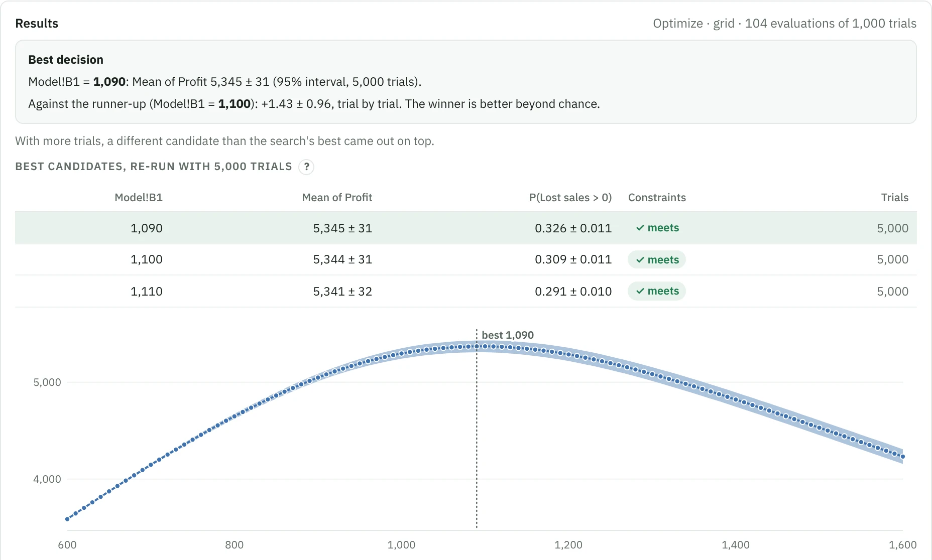This screenshot has height=560, width=932.
Task: Click the probability 0.291 ± 0.010
Action: point(573,292)
